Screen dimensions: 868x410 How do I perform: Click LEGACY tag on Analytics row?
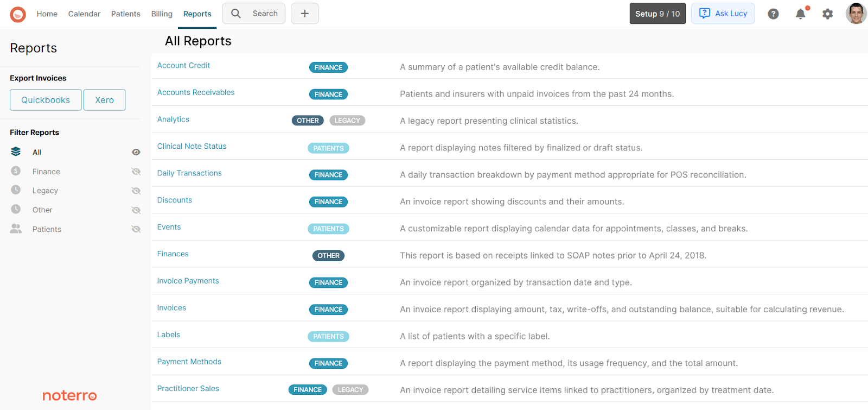[347, 121]
